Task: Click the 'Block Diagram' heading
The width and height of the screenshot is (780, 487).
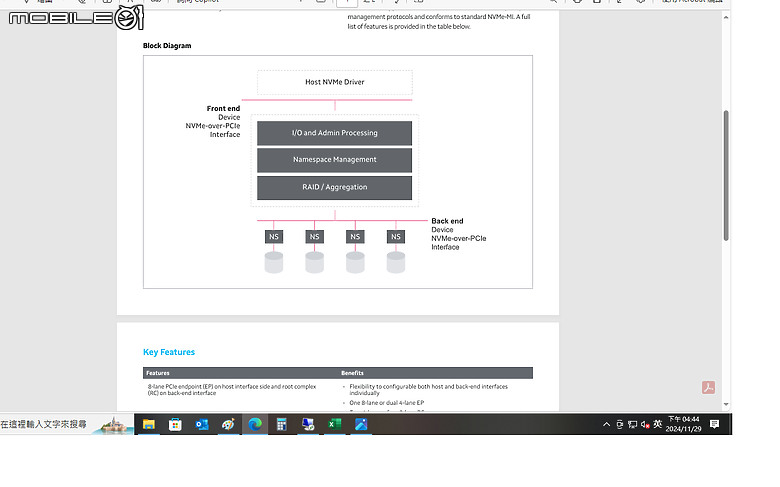Action: click(x=167, y=46)
